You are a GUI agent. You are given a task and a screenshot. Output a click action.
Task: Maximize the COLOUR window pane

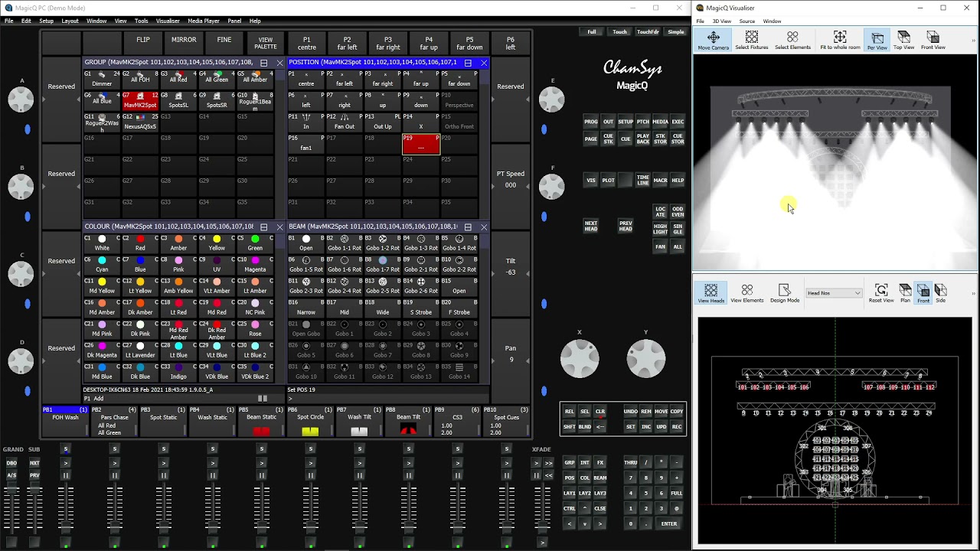point(264,227)
